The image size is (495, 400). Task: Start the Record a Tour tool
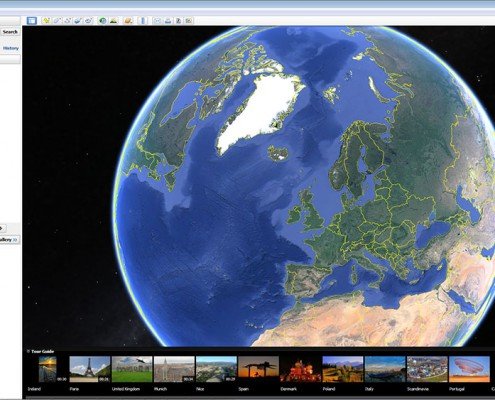(88, 21)
